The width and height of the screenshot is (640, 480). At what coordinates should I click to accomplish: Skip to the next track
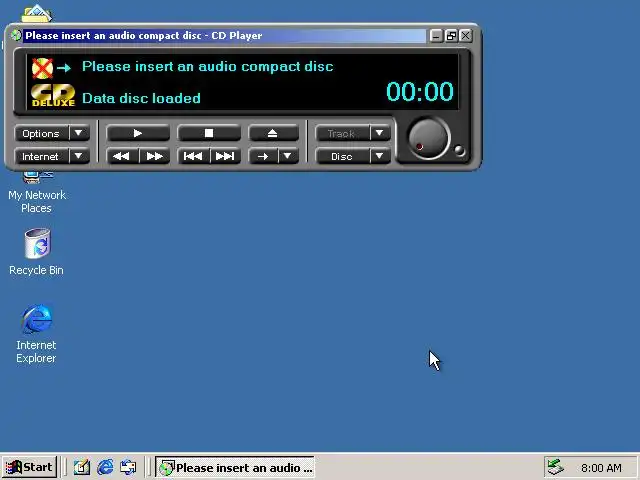[x=225, y=156]
